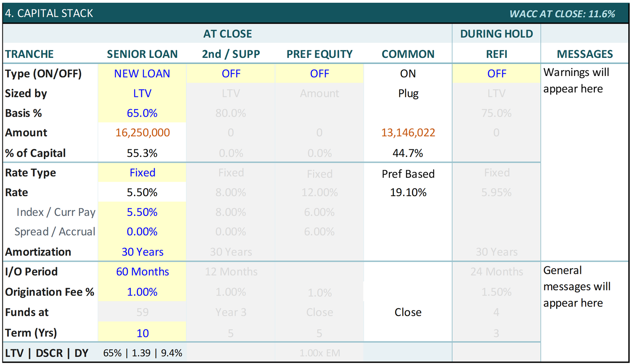Screen dimensions: 631x364
Task: Select the Common equity amount 13,146,022
Action: (x=408, y=133)
